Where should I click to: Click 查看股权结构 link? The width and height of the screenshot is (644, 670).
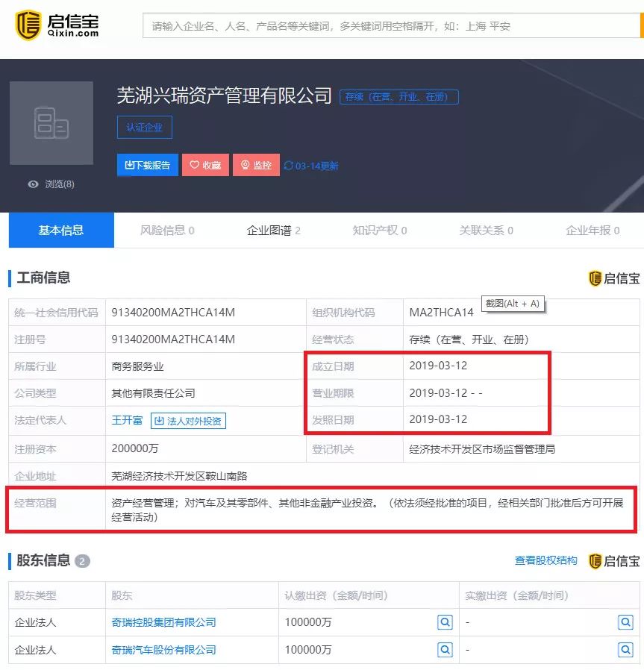[x=545, y=560]
